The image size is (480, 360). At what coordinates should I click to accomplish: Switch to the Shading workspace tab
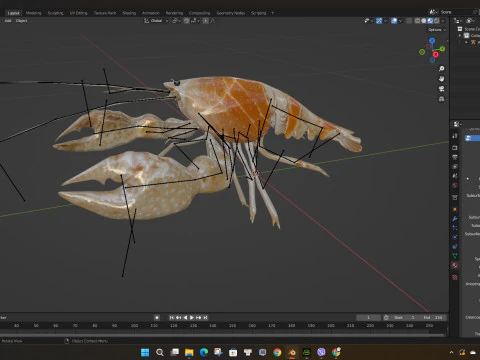[129, 13]
